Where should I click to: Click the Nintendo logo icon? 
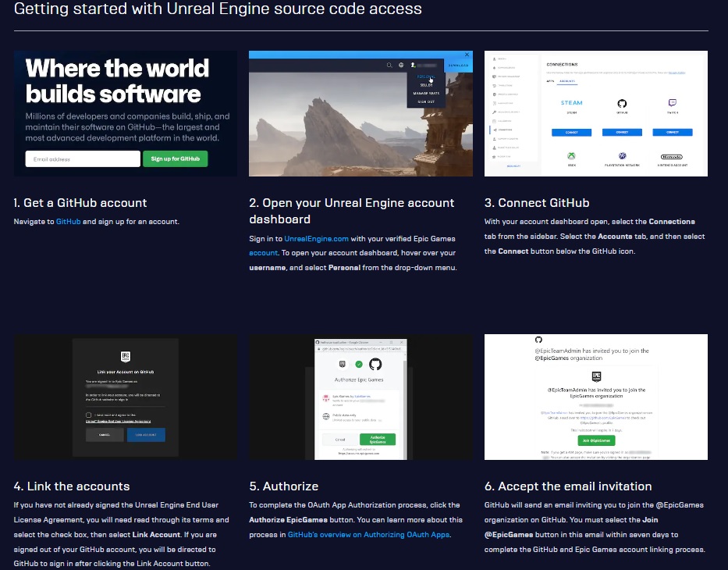coord(672,157)
